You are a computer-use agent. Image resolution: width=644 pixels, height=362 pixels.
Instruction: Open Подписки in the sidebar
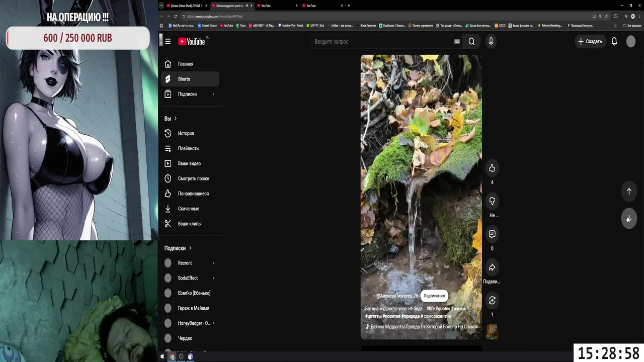point(190,94)
